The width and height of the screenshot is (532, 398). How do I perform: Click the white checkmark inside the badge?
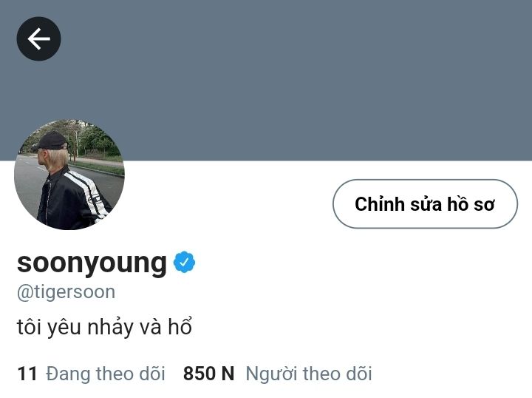[x=184, y=262]
